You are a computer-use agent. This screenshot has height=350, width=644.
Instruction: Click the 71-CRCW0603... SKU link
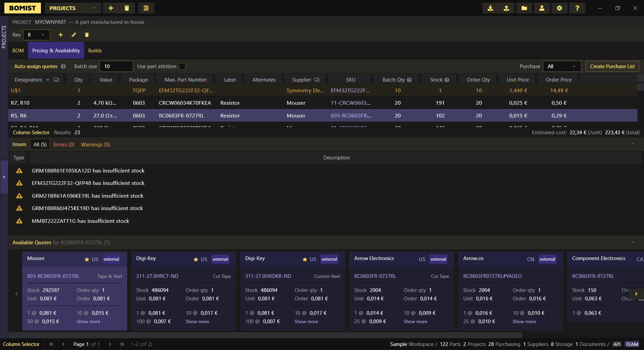pos(351,103)
